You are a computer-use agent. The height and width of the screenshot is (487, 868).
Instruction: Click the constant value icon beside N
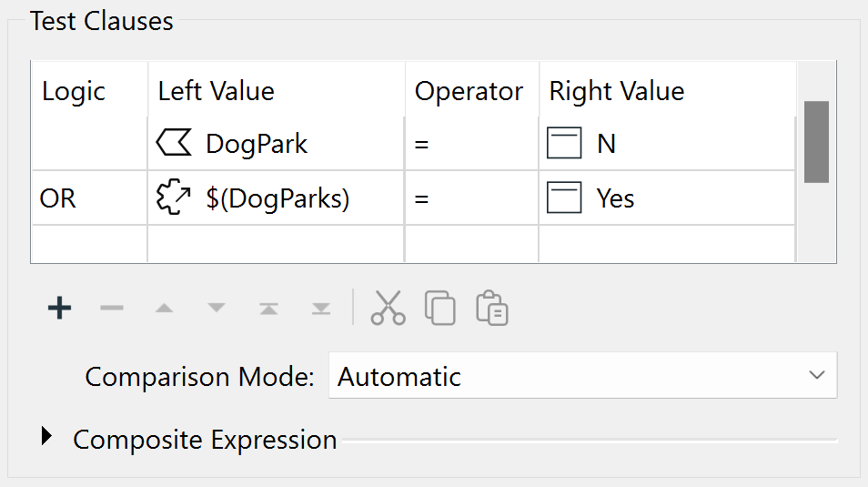(564, 143)
